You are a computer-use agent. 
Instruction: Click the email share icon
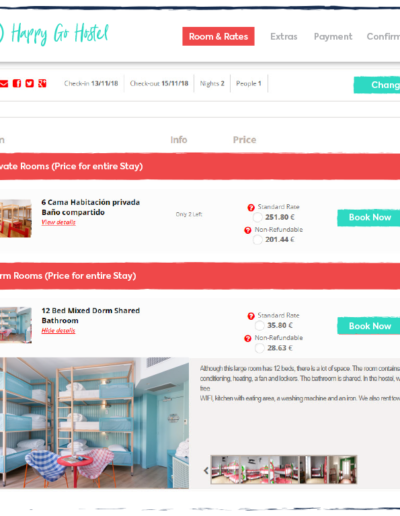(3, 83)
